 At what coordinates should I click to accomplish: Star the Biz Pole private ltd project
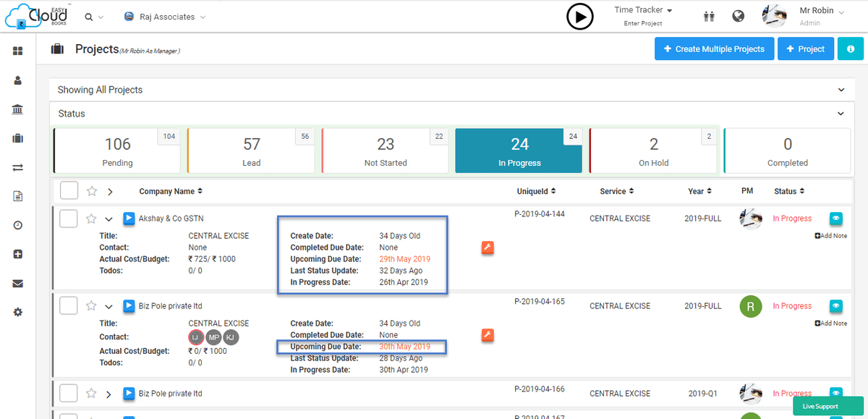(x=91, y=305)
